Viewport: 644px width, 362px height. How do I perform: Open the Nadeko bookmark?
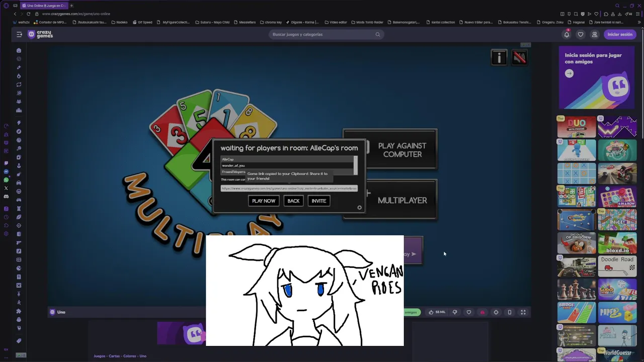pyautogui.click(x=119, y=22)
